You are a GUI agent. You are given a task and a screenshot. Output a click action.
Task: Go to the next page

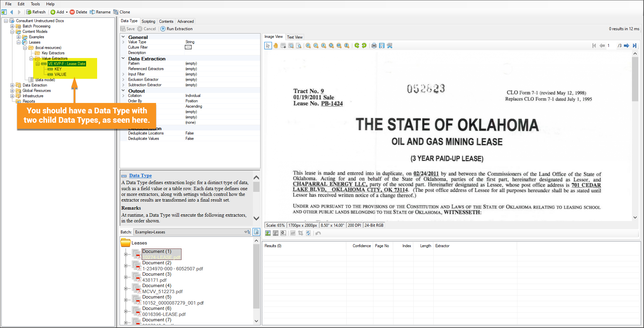pyautogui.click(x=627, y=46)
